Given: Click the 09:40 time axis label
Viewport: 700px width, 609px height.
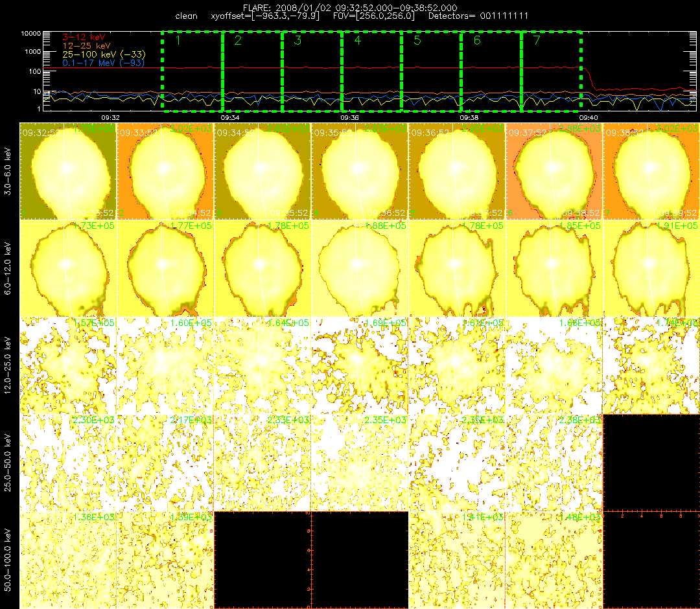Looking at the screenshot, I should coord(589,117).
